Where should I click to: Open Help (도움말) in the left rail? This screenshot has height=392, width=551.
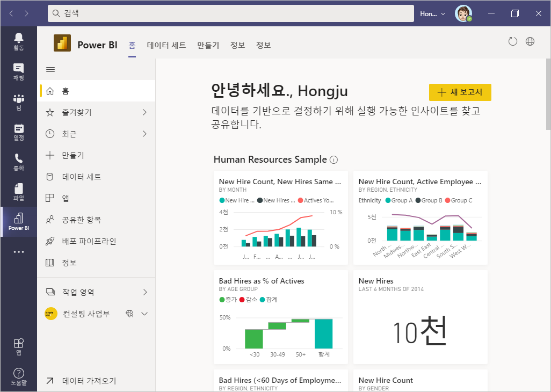tap(19, 376)
